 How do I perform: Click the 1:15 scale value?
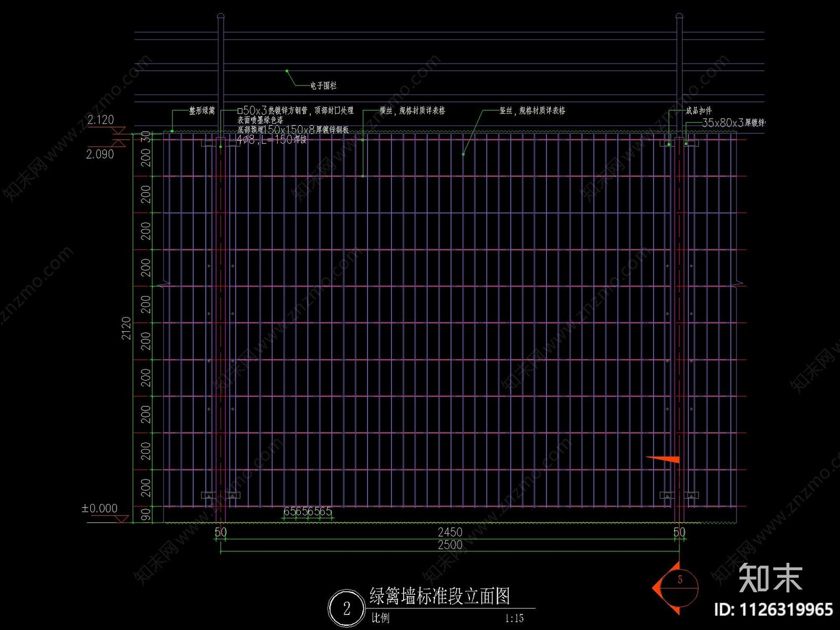pos(514,618)
